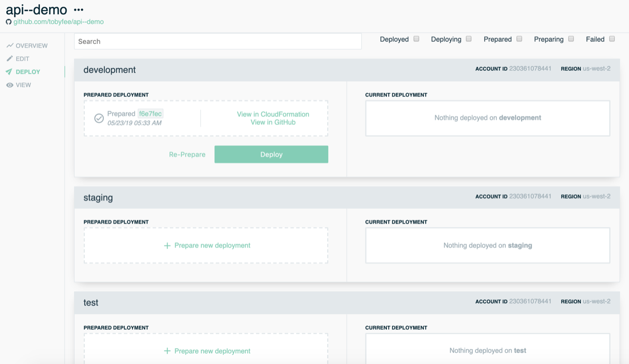
Task: Switch to the Edit sidebar tab
Action: pyautogui.click(x=23, y=59)
